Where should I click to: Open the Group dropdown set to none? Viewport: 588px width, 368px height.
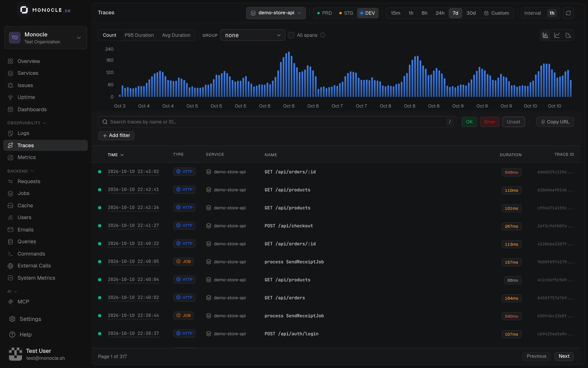click(252, 35)
